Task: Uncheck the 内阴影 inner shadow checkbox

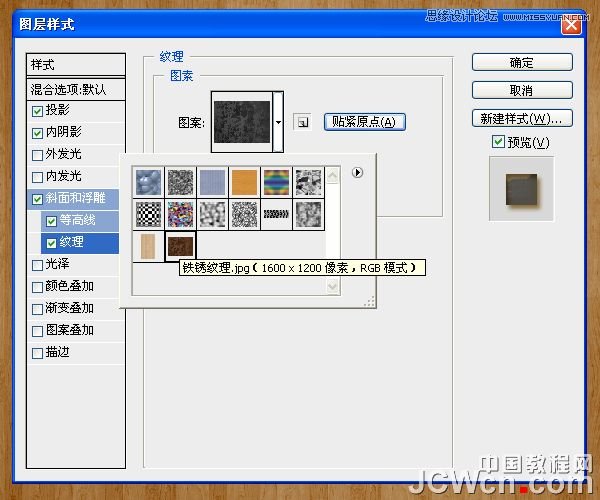Action: click(x=38, y=133)
